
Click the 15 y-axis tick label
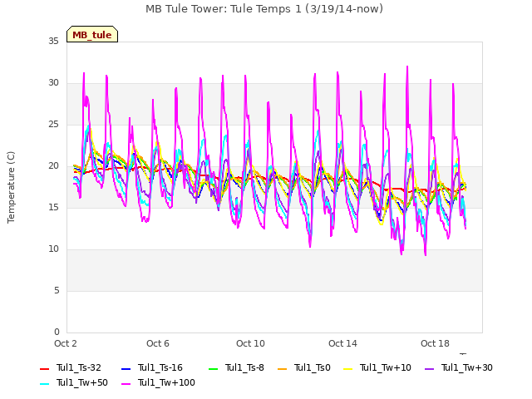[53, 207]
